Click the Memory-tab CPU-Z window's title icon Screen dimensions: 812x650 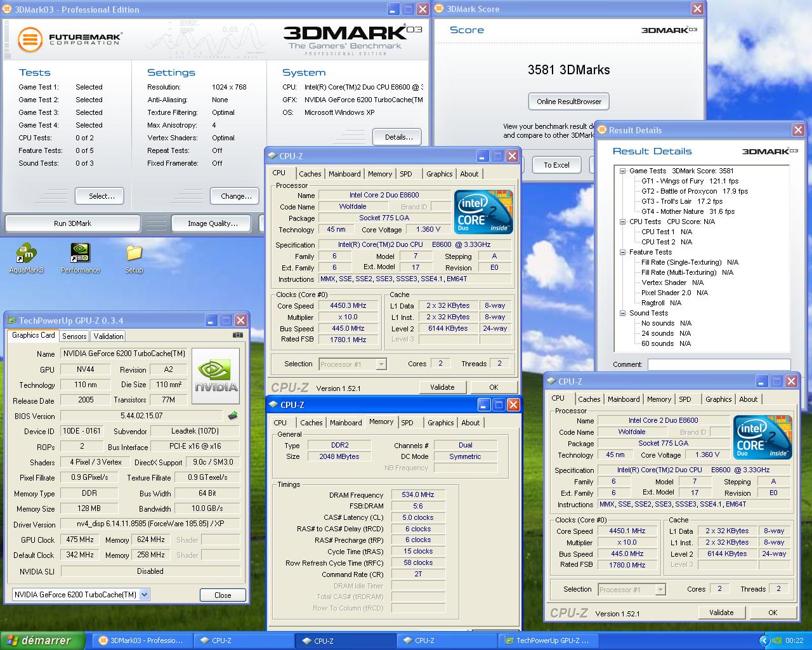273,404
